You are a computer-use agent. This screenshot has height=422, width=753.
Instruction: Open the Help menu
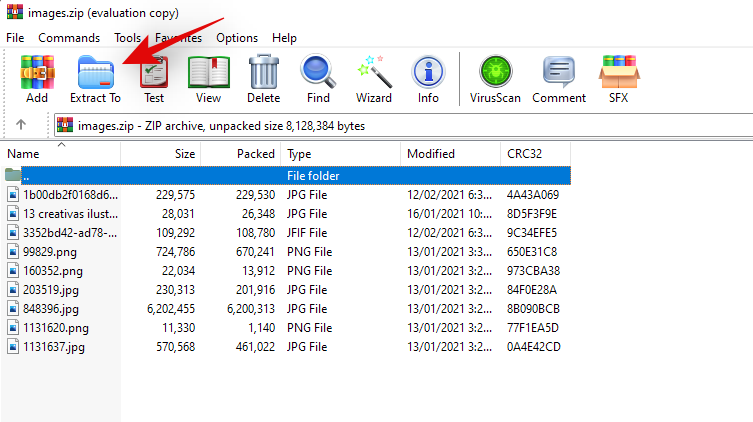(x=284, y=38)
